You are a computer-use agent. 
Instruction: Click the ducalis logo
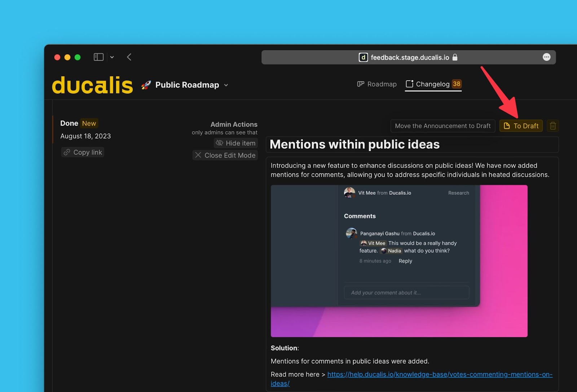92,85
